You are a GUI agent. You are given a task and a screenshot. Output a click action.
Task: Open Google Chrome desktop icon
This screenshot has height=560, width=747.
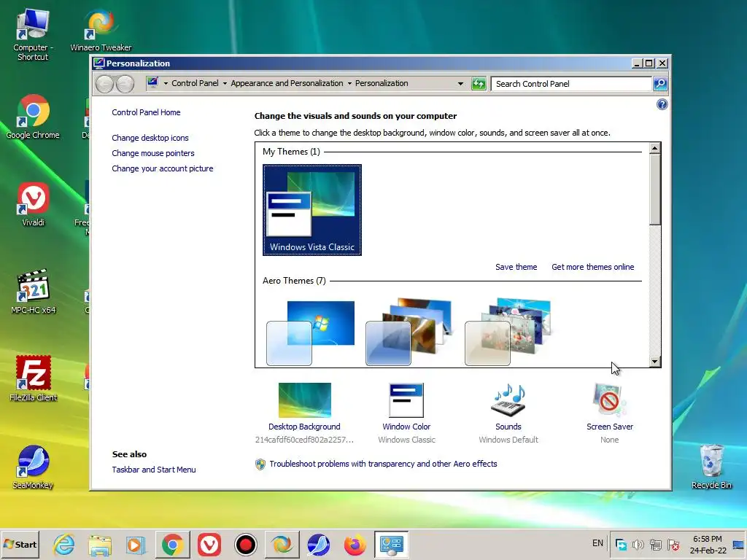tap(32, 117)
